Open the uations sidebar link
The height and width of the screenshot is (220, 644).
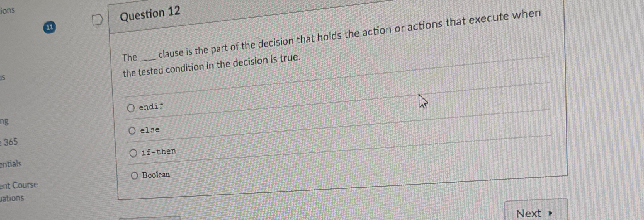[12, 198]
